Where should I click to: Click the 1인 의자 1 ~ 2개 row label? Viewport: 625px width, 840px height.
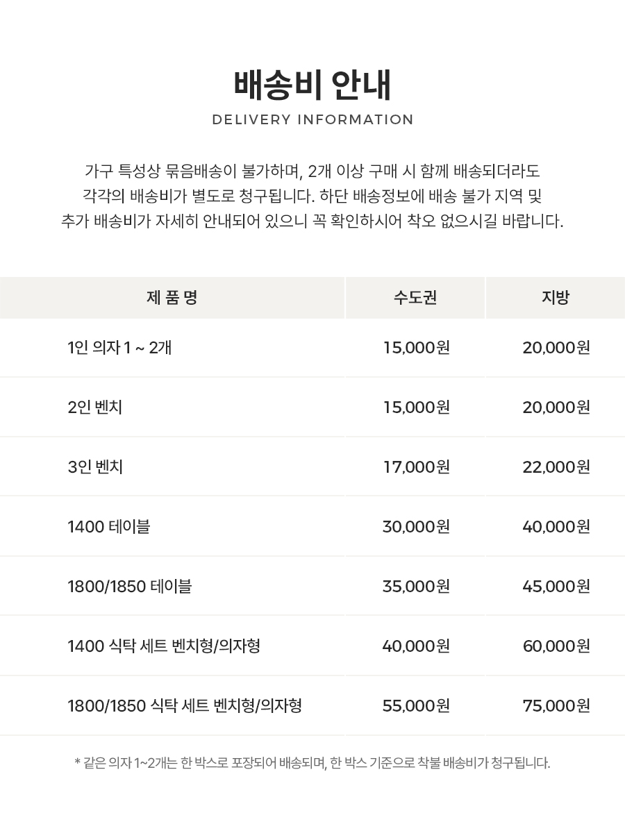(119, 347)
